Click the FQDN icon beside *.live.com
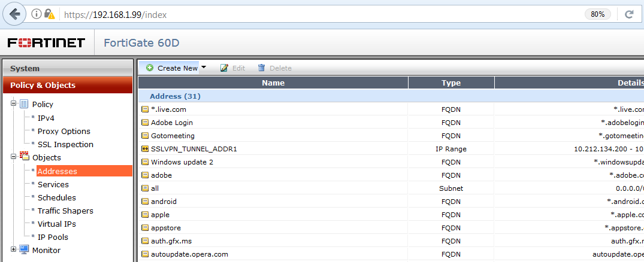The height and width of the screenshot is (262, 644). [145, 109]
